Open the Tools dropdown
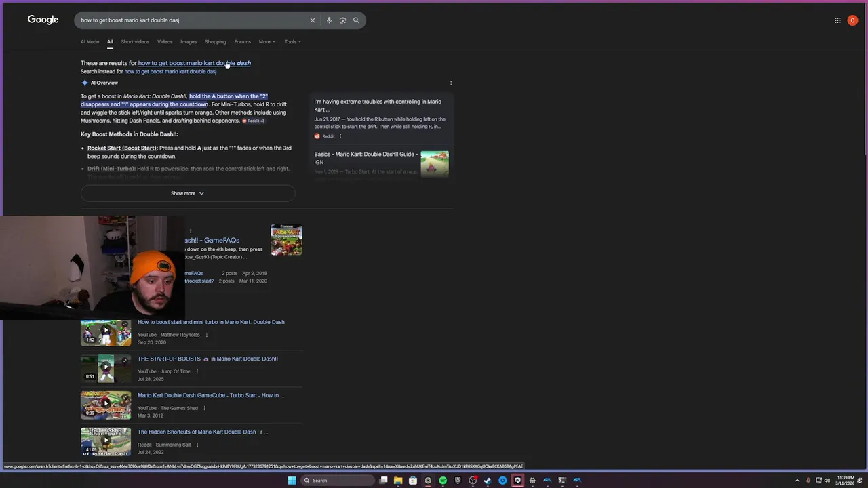This screenshot has height=488, width=868. coord(293,42)
